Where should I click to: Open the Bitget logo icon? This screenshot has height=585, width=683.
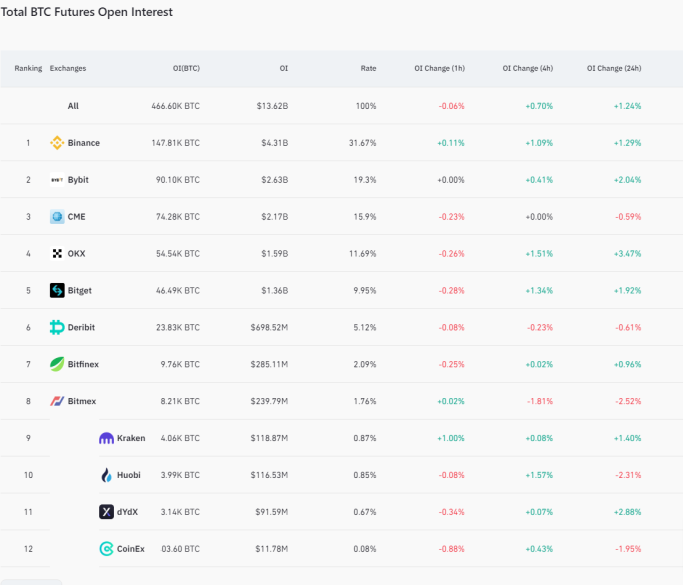click(x=57, y=291)
